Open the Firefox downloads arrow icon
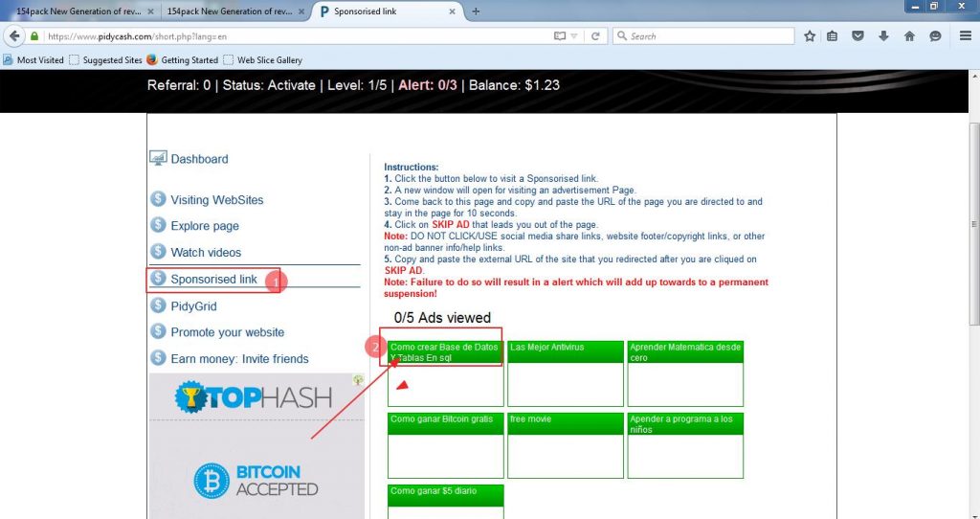This screenshot has height=519, width=980. click(883, 36)
